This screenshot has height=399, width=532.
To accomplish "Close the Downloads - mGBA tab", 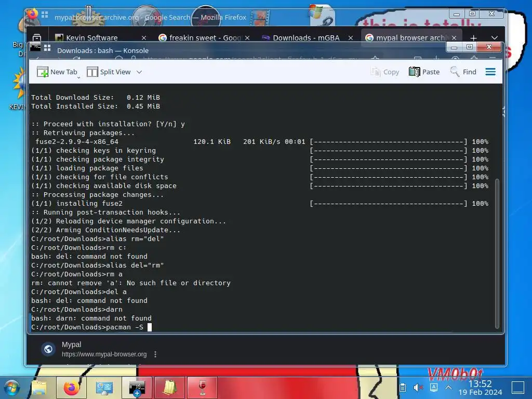I will [x=351, y=38].
